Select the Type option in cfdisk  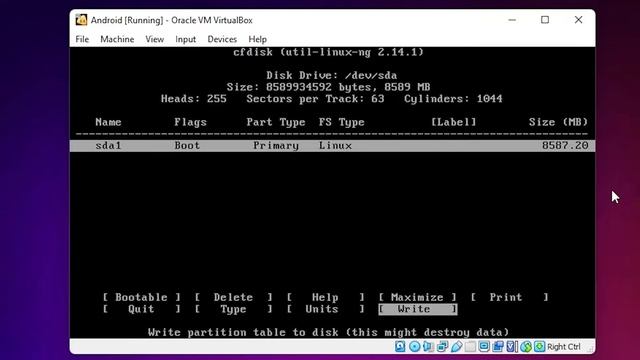(x=233, y=309)
